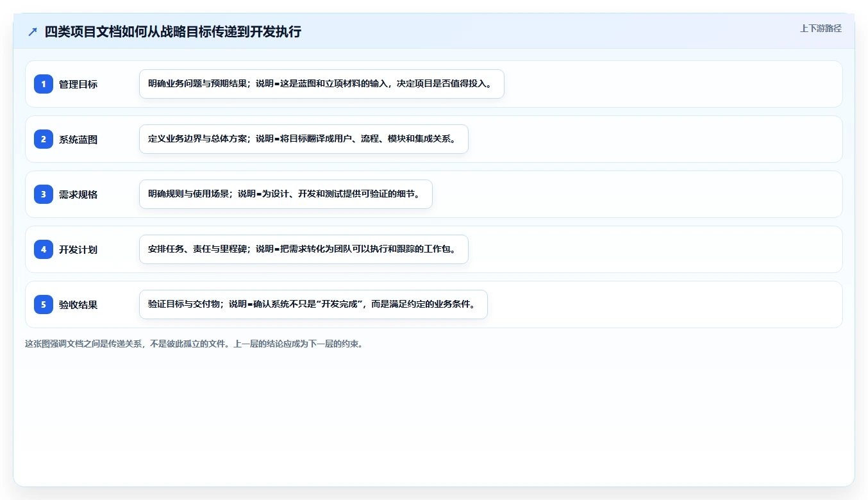Screen dimensions: 868x500
Task: Click description box starting 定义业务边界与总体方案
Action: pos(304,139)
